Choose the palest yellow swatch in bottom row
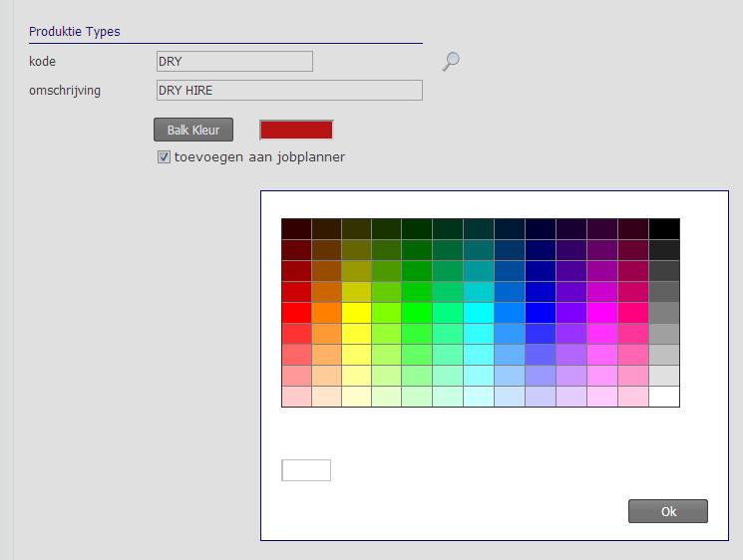This screenshot has height=560, width=743. 356,397
